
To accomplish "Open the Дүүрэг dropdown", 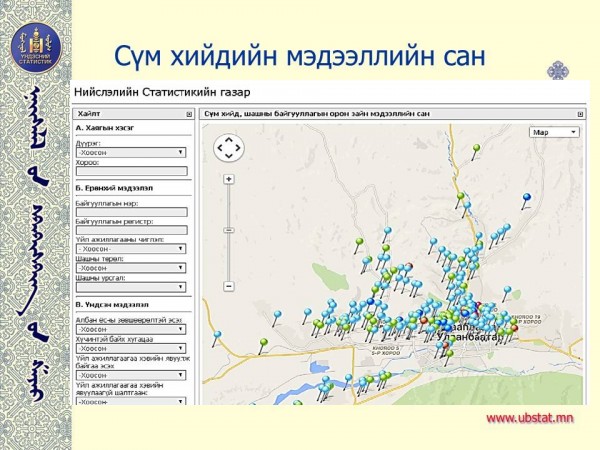I will pos(131,153).
